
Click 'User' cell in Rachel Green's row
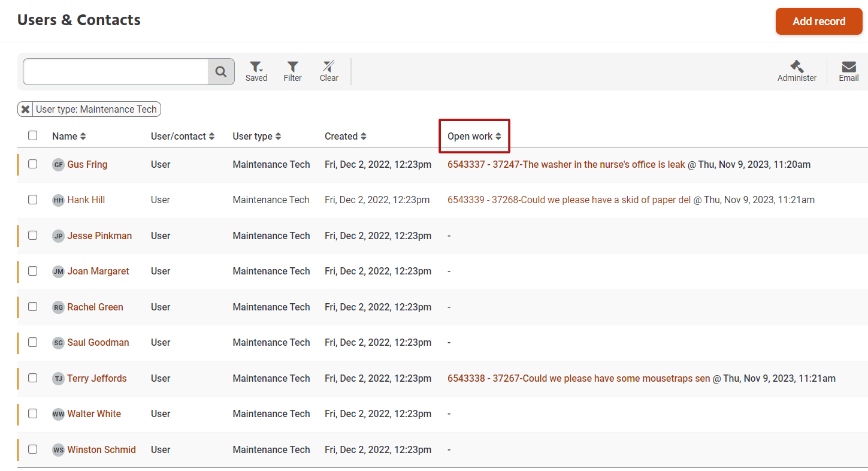(x=161, y=307)
